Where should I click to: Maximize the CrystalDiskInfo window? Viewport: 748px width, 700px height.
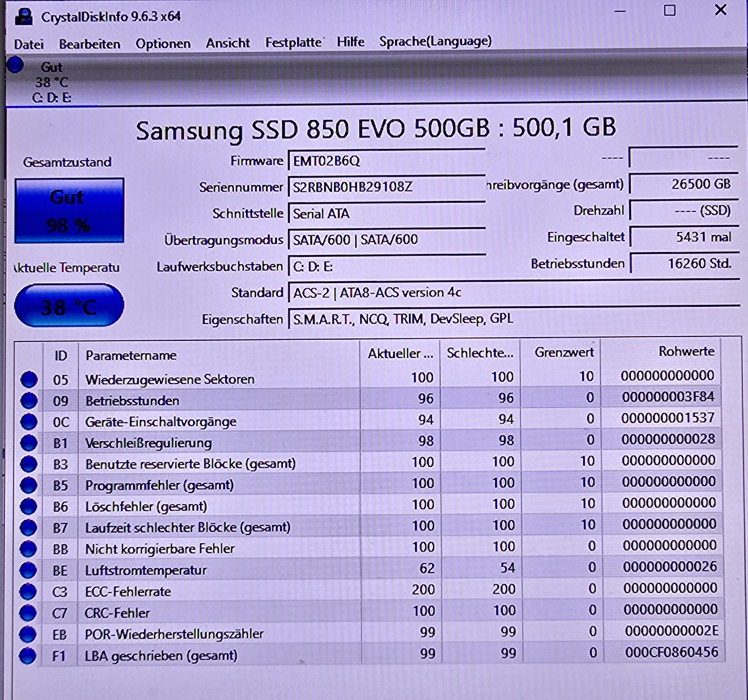pos(670,11)
